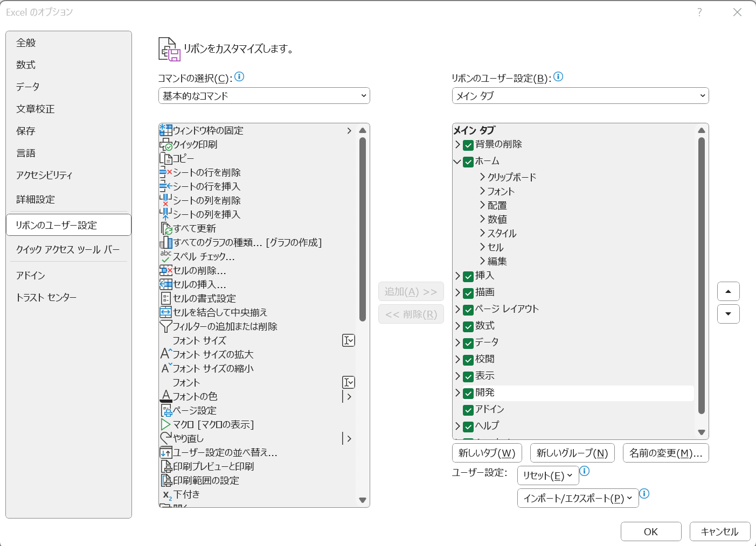Uncheck the ヘルプ tab checkbox
Image resolution: width=756 pixels, height=546 pixels.
point(468,426)
